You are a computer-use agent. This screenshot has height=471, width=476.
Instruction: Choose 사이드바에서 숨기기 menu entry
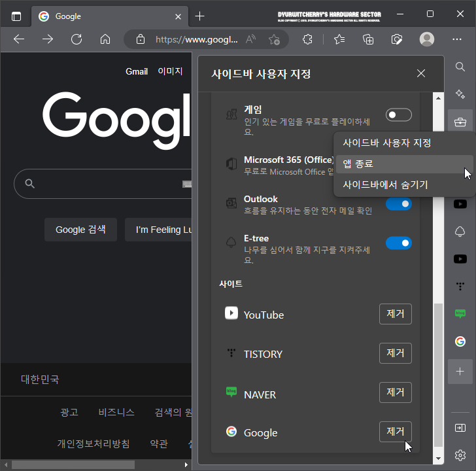tap(404, 184)
